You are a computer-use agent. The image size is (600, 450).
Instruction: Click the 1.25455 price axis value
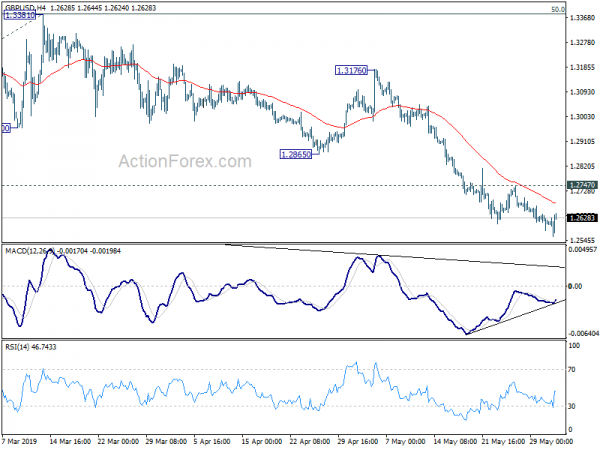point(582,241)
